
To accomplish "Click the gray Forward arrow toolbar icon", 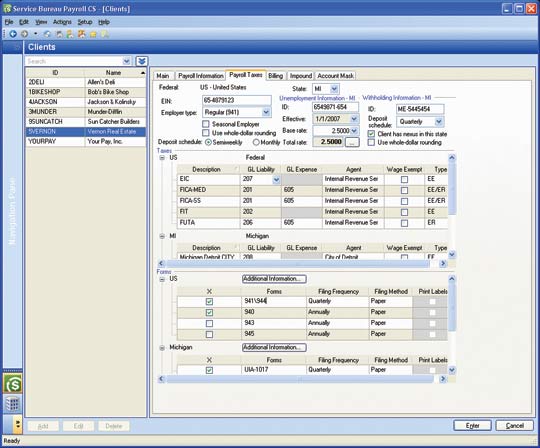I will 24,34.
